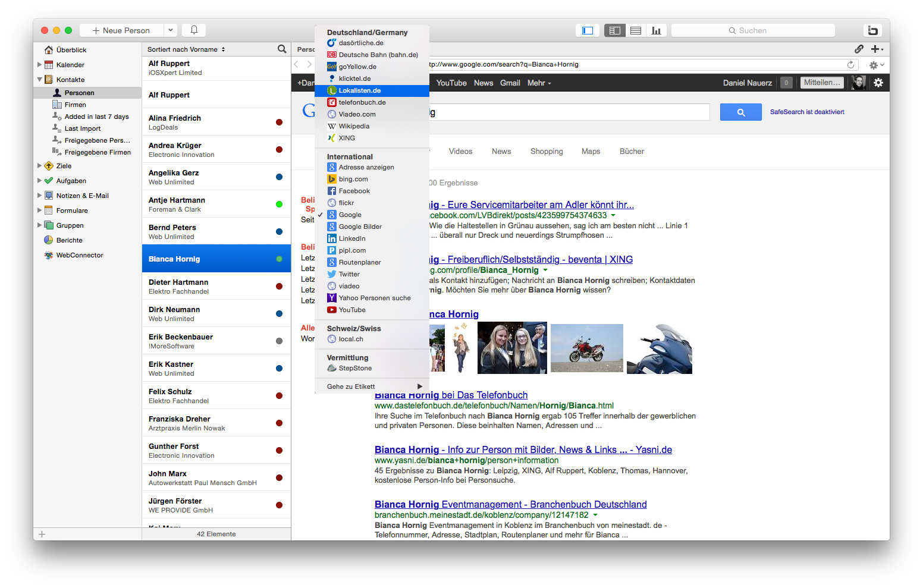Select Lokalisten.de highlighted entry

(372, 90)
